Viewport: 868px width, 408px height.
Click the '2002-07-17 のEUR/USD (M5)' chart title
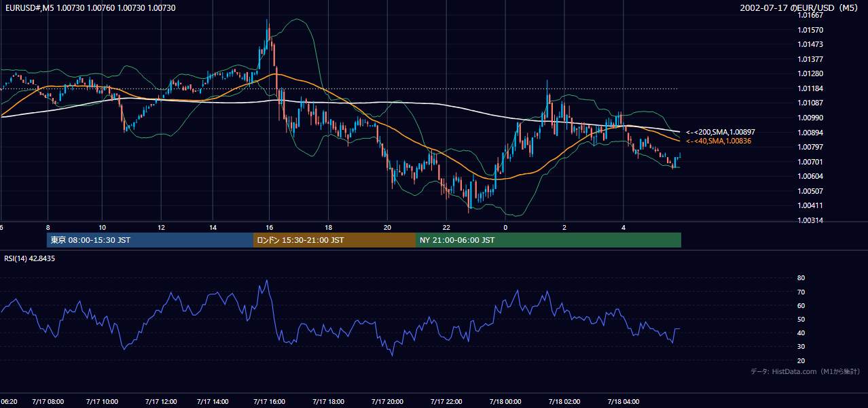[799, 7]
